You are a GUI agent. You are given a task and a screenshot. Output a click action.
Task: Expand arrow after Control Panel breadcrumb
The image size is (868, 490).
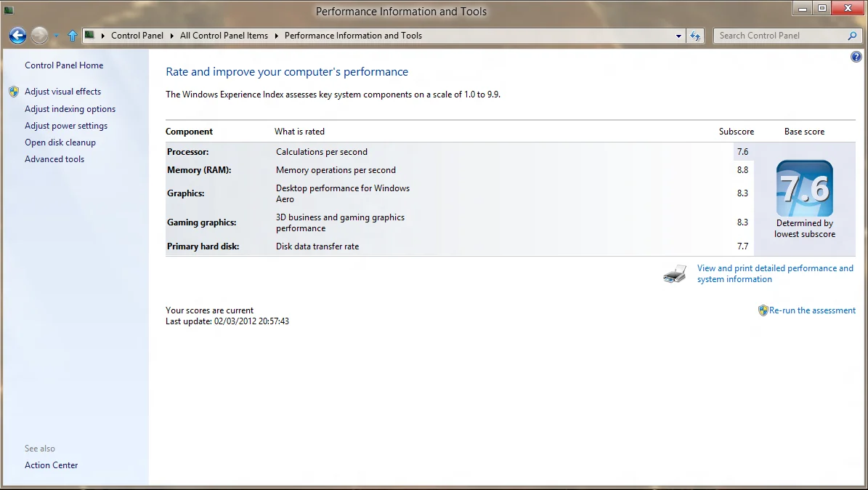(x=171, y=36)
